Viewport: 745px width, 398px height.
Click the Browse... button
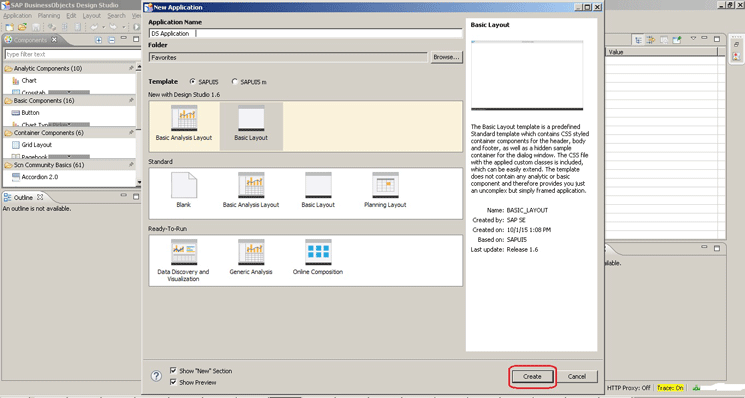click(x=446, y=57)
